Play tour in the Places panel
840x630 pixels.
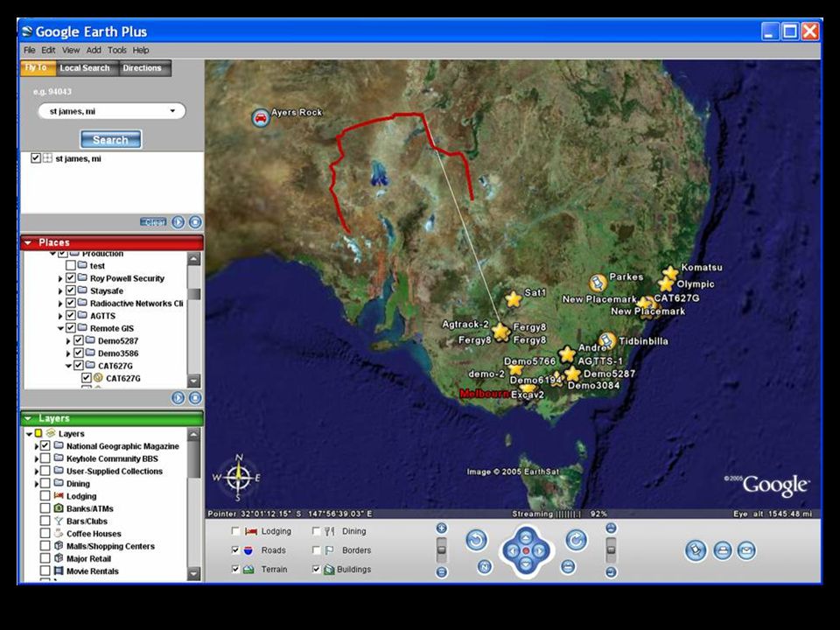point(178,398)
